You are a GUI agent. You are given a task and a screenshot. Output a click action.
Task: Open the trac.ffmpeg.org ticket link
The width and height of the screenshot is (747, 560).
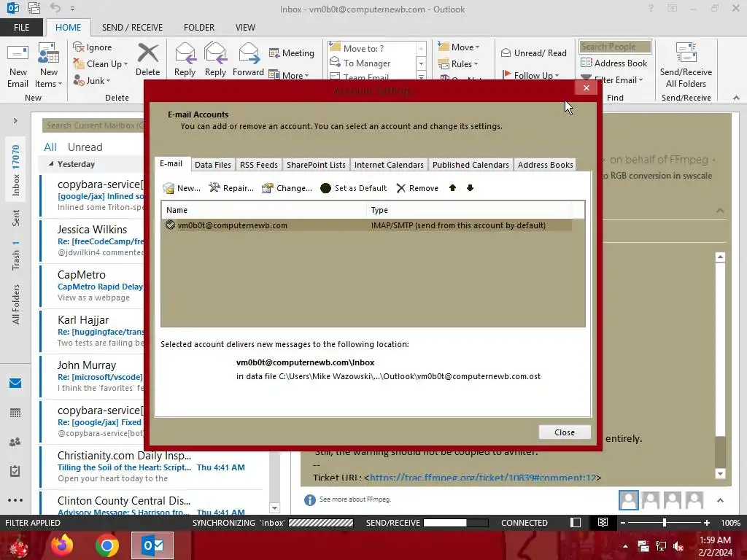pyautogui.click(x=483, y=478)
